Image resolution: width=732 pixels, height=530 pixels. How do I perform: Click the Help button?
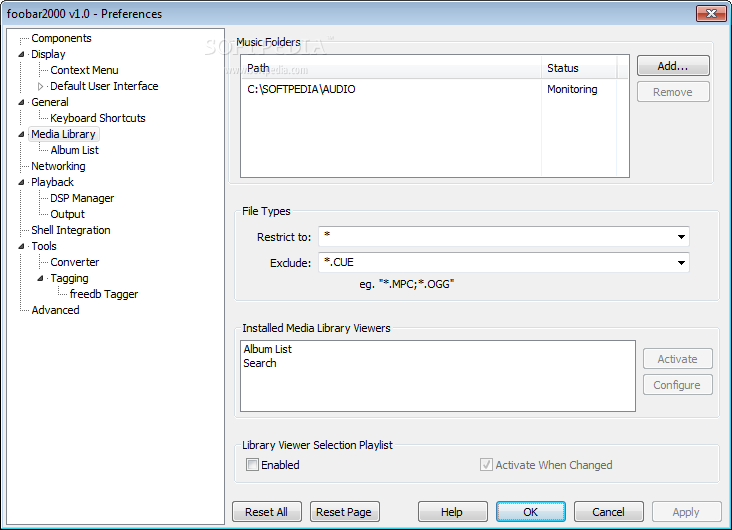click(x=452, y=512)
